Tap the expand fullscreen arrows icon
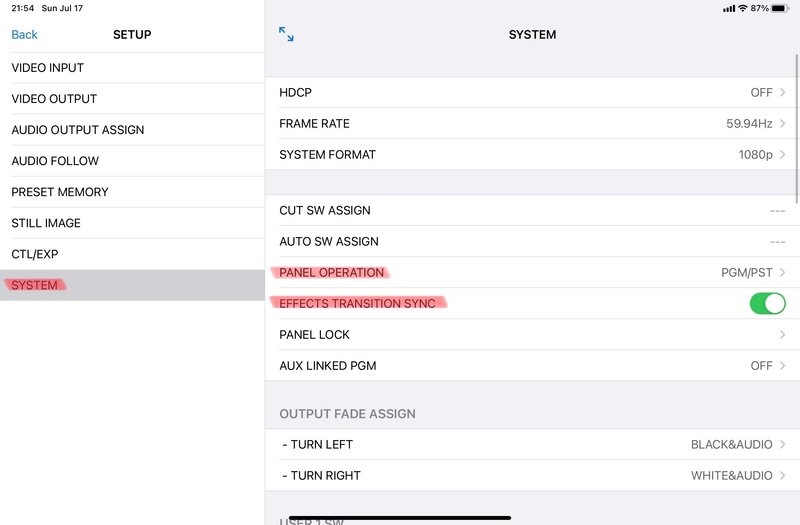The width and height of the screenshot is (800, 525). pyautogui.click(x=286, y=34)
